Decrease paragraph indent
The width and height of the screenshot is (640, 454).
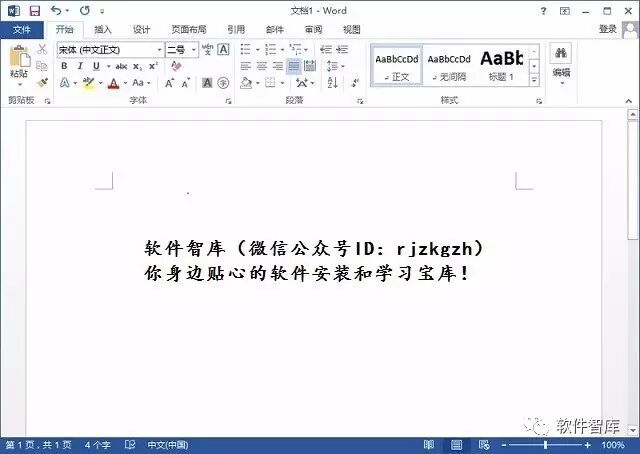[326, 49]
